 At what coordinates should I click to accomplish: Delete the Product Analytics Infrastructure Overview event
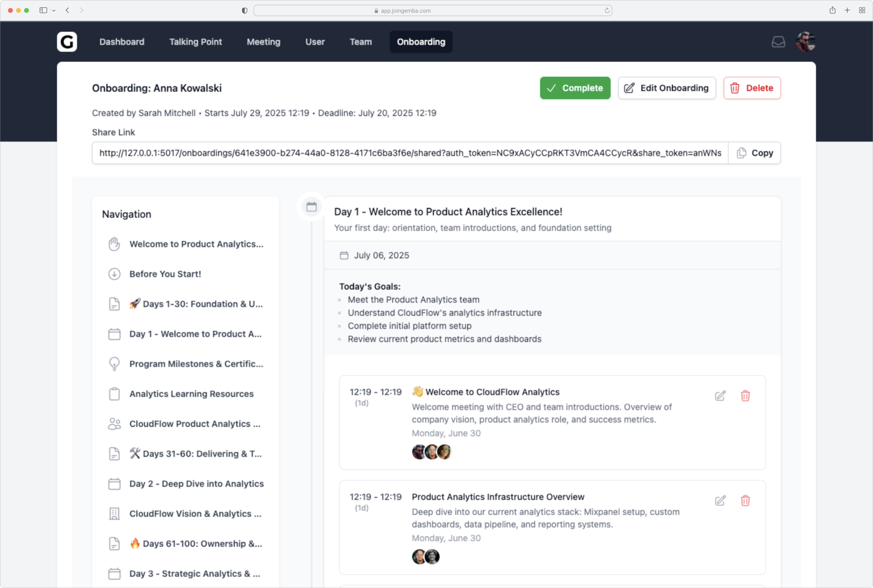click(x=745, y=500)
